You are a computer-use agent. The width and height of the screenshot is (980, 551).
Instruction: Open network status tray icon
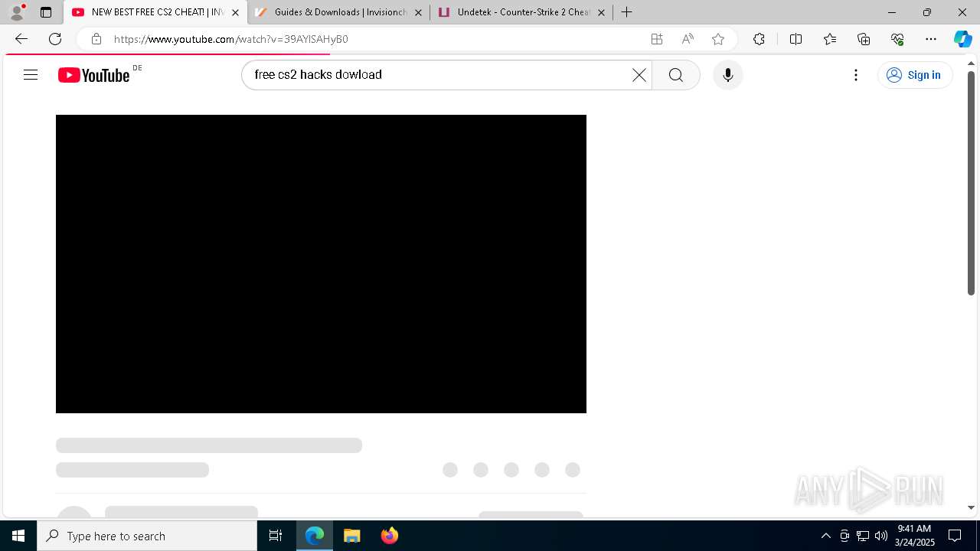tap(863, 536)
